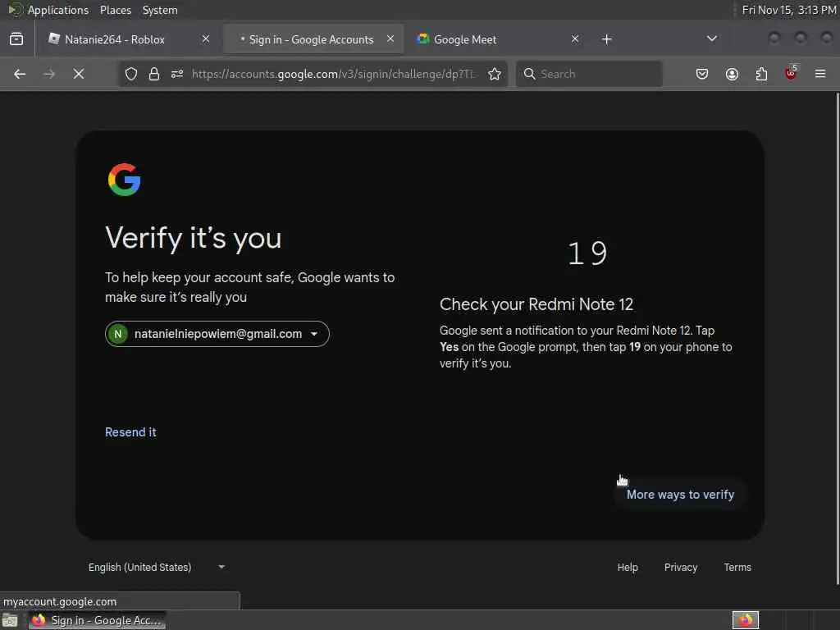Open Places menu

[x=116, y=10]
